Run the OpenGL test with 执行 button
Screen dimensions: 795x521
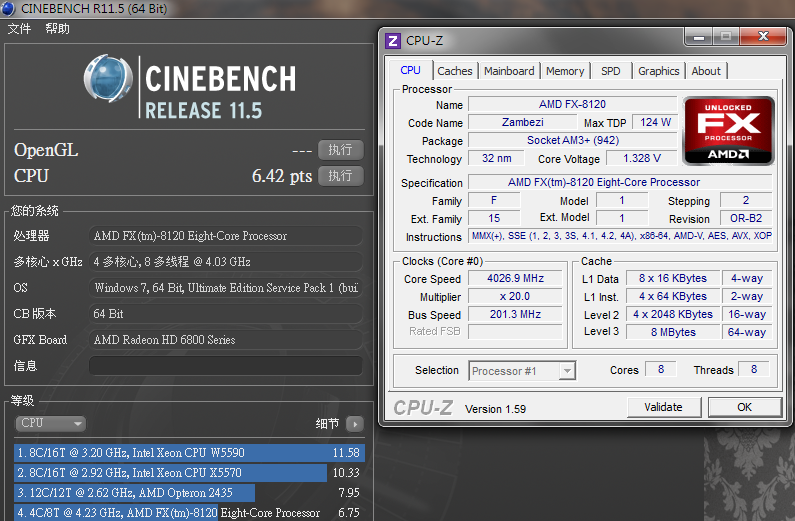pos(340,150)
